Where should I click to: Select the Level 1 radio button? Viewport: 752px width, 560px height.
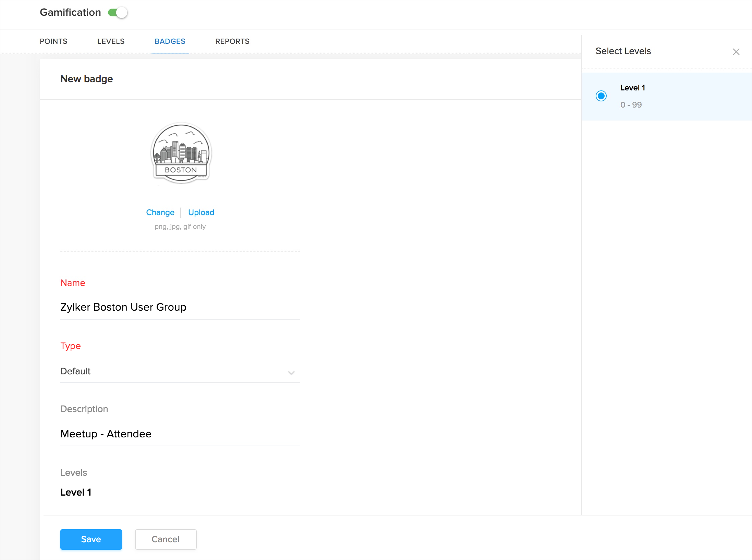[601, 96]
